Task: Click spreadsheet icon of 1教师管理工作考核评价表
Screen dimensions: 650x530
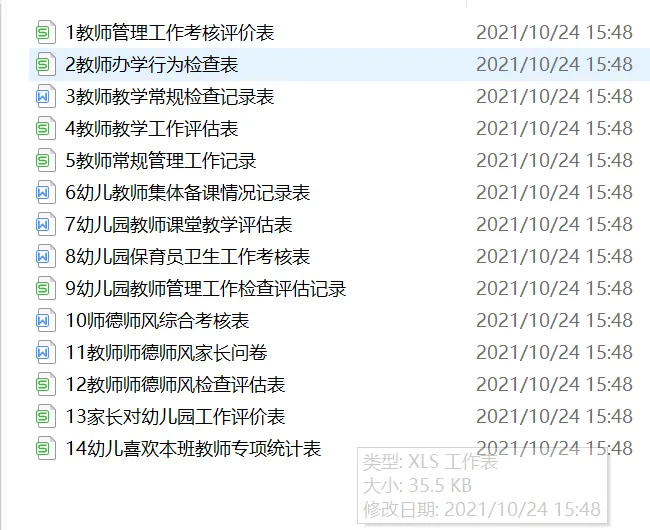Action: pos(46,32)
